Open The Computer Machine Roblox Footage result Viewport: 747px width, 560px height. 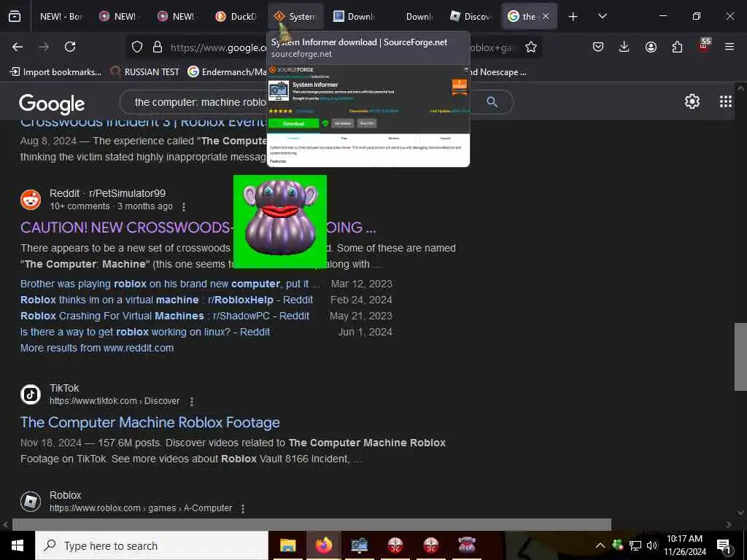click(150, 422)
